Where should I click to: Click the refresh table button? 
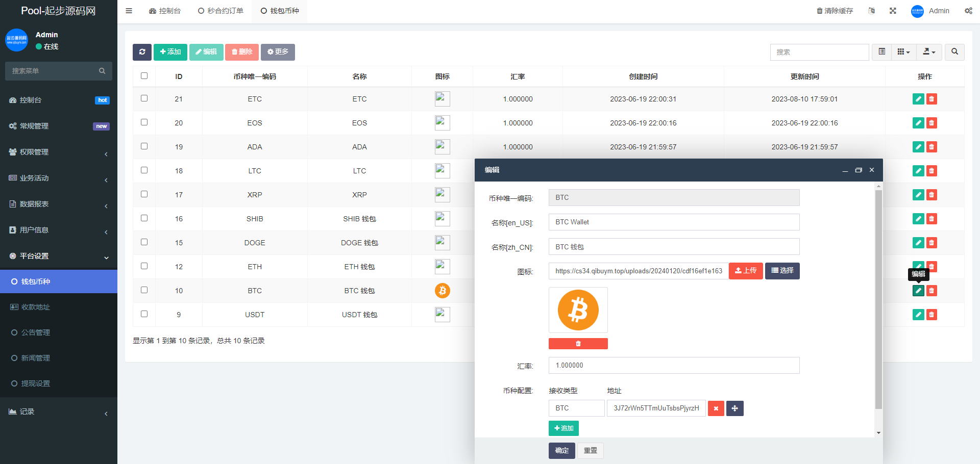tap(142, 52)
